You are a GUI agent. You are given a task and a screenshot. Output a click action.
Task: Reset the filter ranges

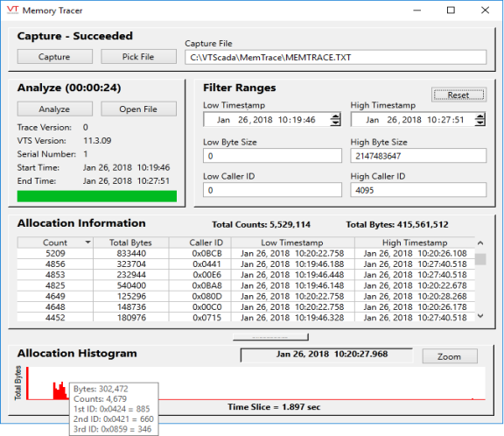point(458,95)
